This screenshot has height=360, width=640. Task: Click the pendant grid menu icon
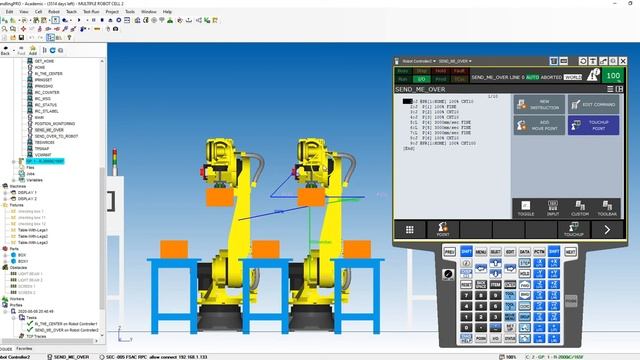pos(410,230)
